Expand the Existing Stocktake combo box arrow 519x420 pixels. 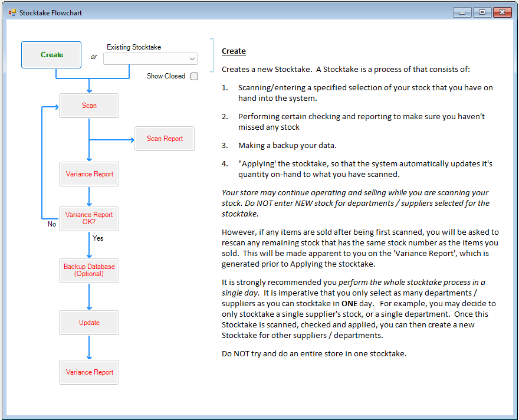click(x=191, y=58)
